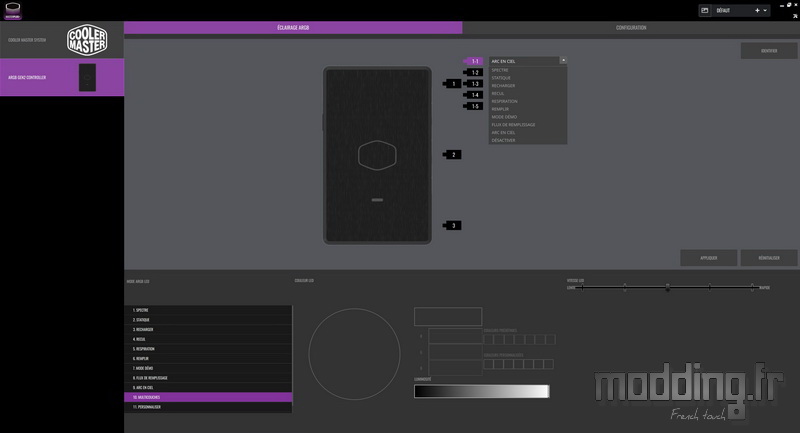Open the profile manager icon beside DÉFAUT

click(705, 10)
